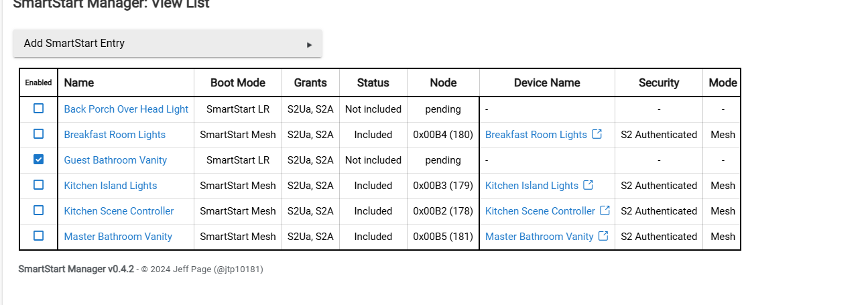The image size is (868, 305).
Task: Uncheck the Guest Bathroom Vanity enabled checkbox
Action: click(38, 159)
